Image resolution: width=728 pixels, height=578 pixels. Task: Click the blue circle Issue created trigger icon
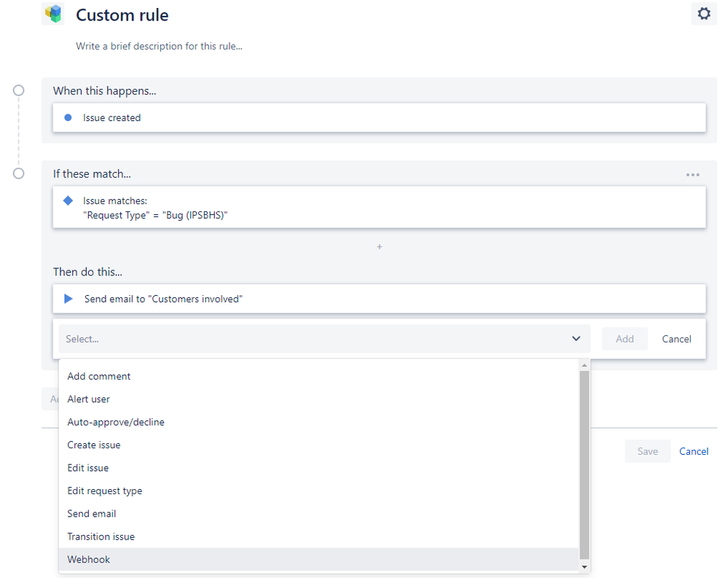pyautogui.click(x=68, y=117)
